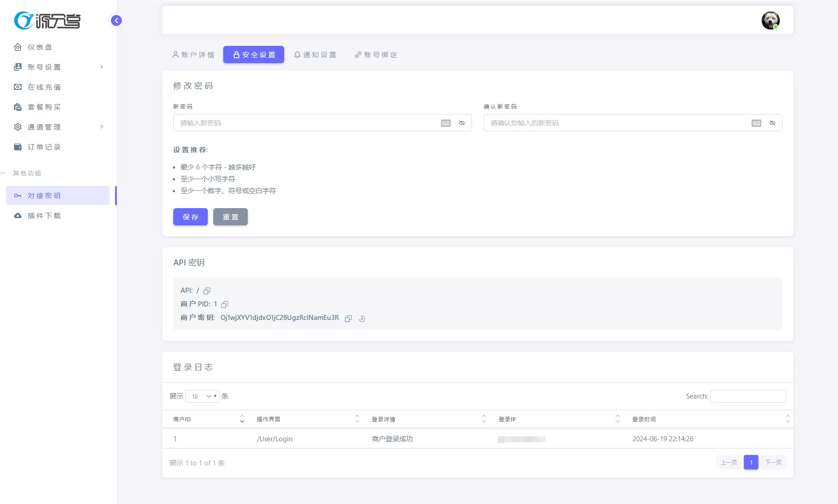Select the 在线充值 sidebar icon

click(x=43, y=87)
